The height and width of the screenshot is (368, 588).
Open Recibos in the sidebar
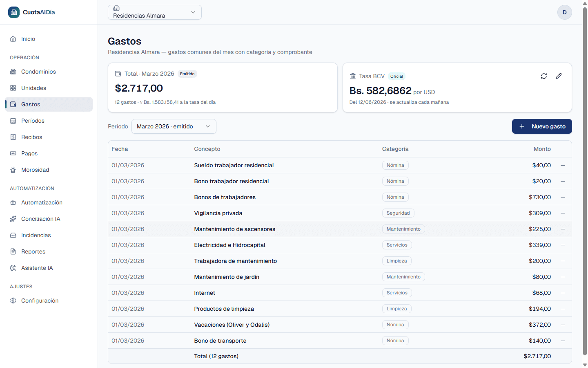pos(49,137)
